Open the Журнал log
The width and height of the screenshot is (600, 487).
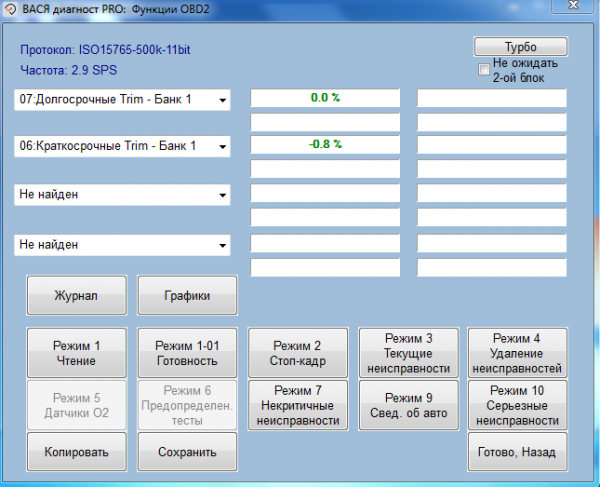tap(76, 296)
